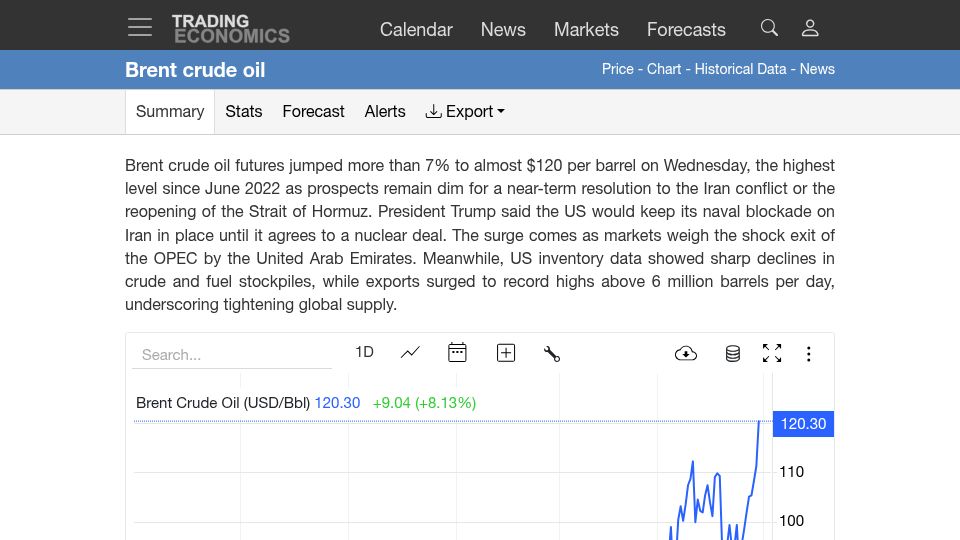960x540 pixels.
Task: Switch to the Summary tab
Action: pos(170,111)
